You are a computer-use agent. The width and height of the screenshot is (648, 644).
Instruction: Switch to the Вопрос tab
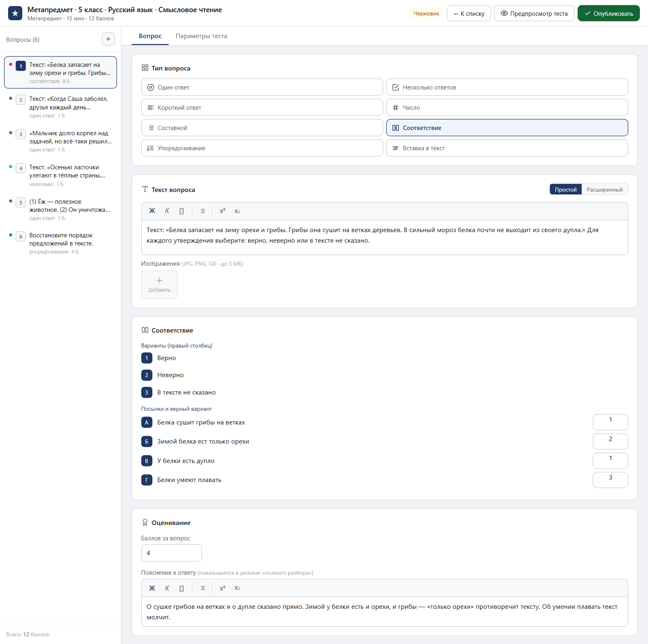[150, 36]
